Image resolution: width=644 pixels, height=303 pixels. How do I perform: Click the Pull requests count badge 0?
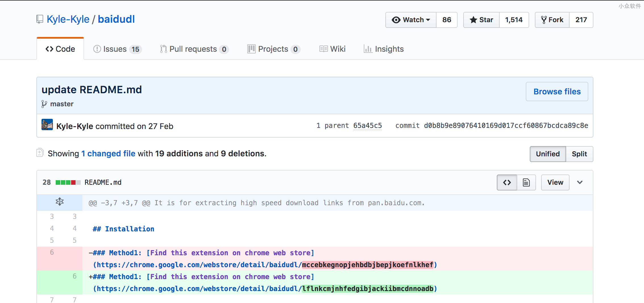pos(224,49)
